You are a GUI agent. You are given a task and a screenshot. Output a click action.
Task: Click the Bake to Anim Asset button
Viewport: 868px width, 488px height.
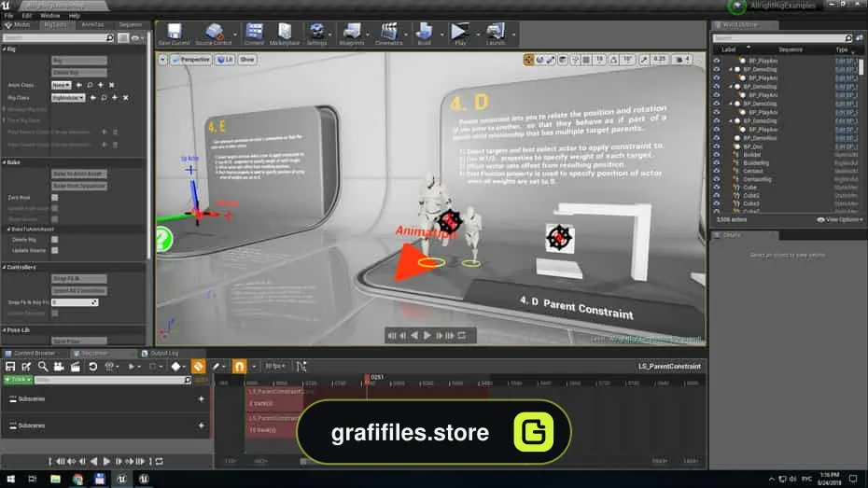[x=79, y=174]
